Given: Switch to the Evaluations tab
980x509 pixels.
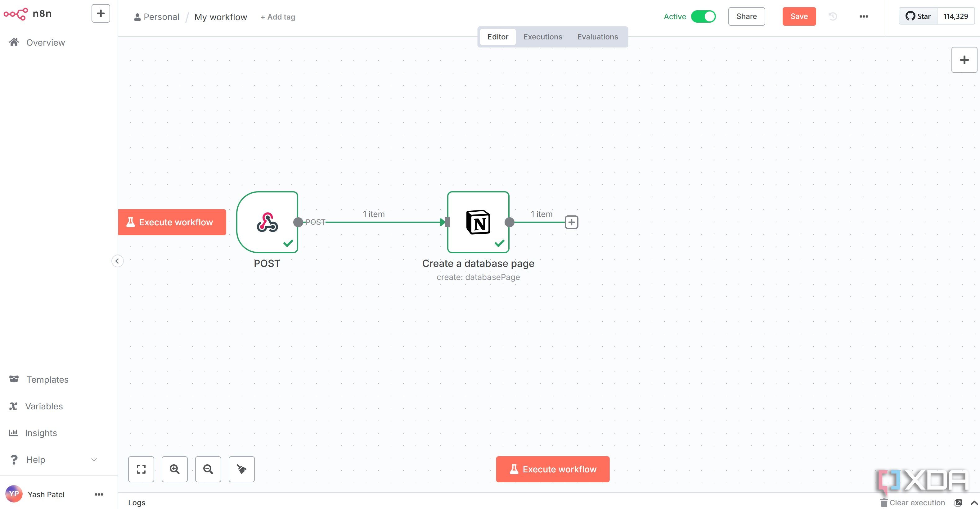Looking at the screenshot, I should tap(597, 37).
